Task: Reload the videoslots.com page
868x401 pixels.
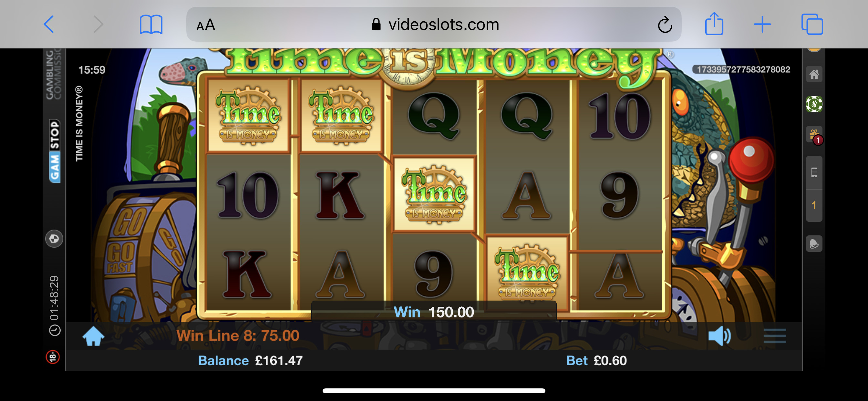Action: tap(665, 24)
